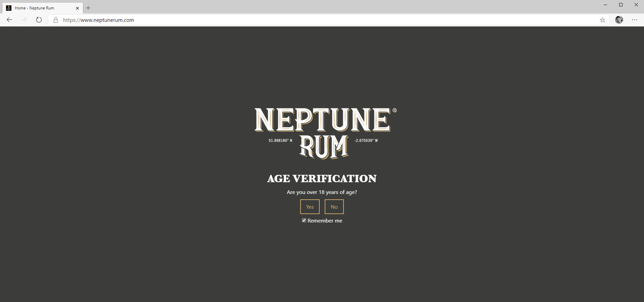644x302 pixels.
Task: Close the Home - Neptune Rum tab
Action: click(x=77, y=8)
